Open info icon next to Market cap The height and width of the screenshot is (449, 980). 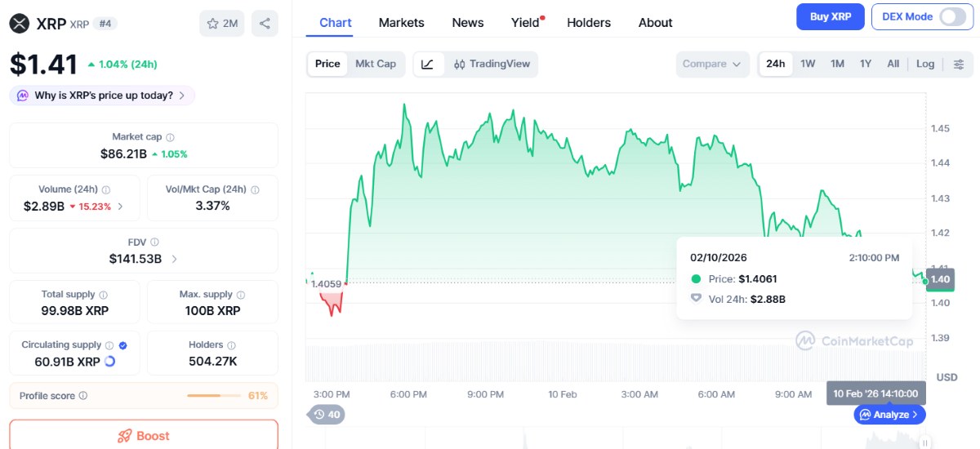click(x=170, y=137)
